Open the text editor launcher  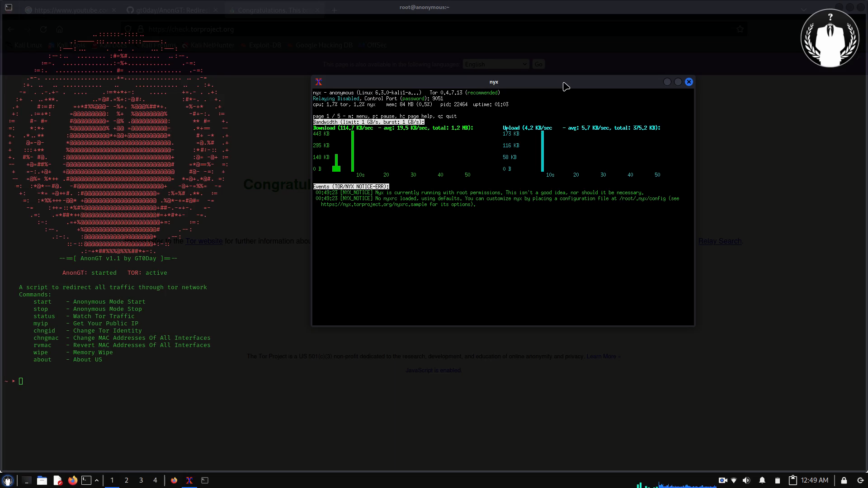57,480
